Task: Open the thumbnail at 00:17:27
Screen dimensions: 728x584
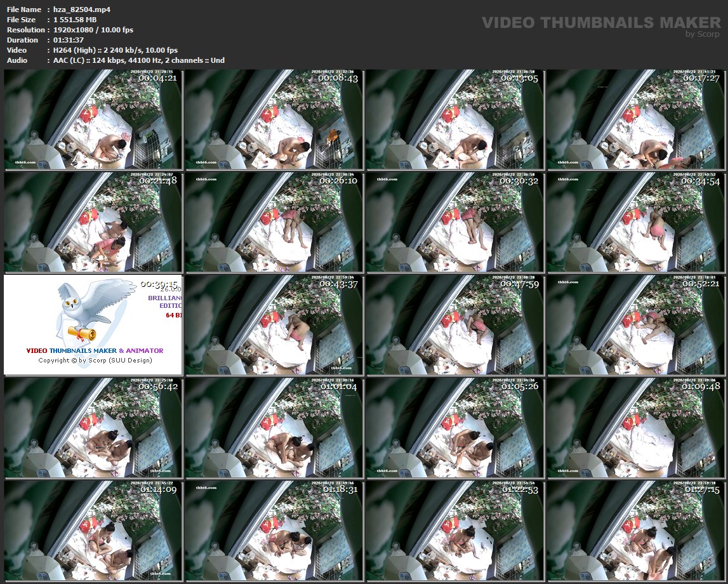Action: point(635,119)
